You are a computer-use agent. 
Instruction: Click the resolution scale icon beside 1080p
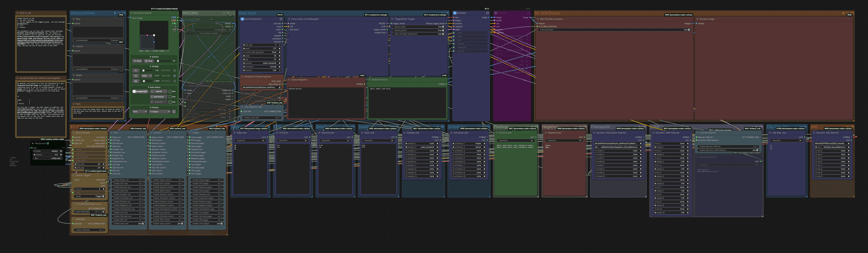click(136, 76)
